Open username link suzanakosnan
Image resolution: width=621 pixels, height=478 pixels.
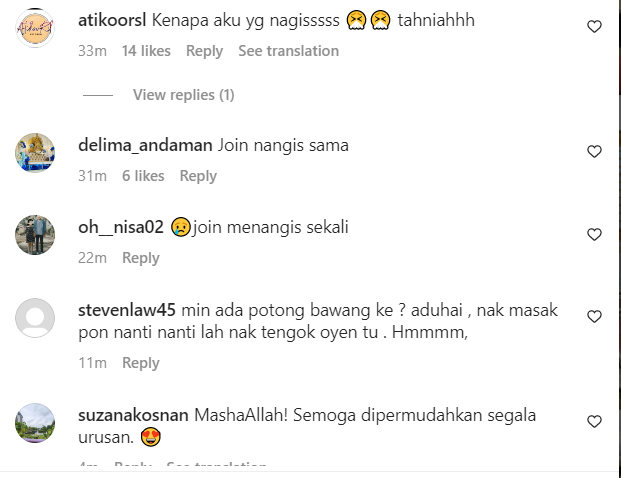[133, 415]
